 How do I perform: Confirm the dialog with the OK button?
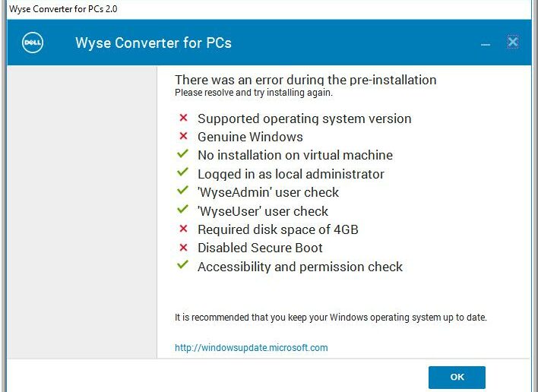pyautogui.click(x=457, y=378)
